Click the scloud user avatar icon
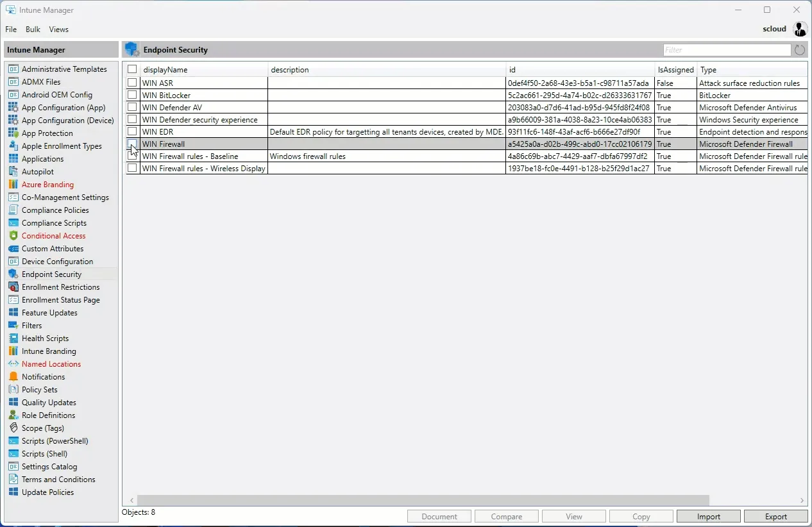 coord(800,29)
